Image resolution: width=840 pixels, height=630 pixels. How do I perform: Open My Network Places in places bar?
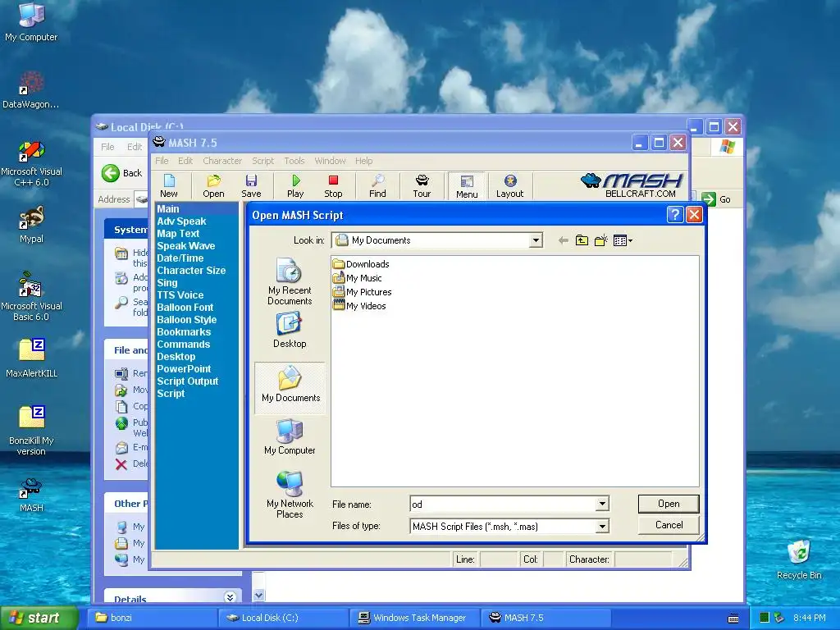[290, 495]
